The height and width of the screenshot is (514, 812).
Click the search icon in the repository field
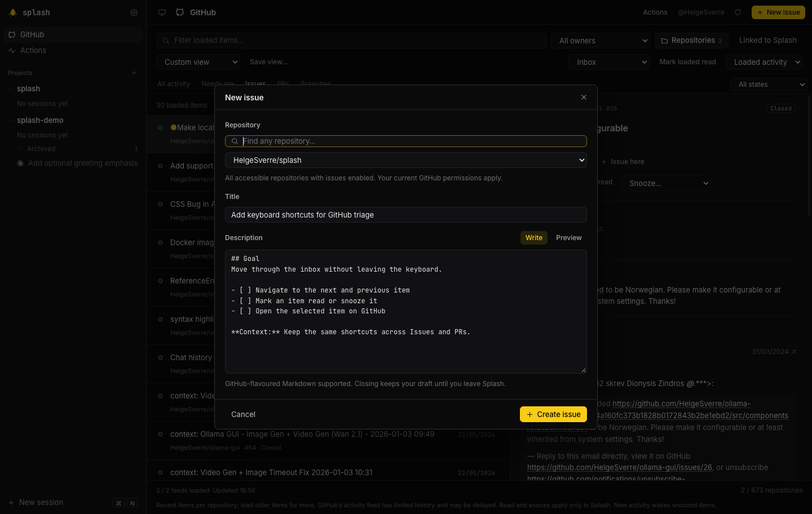tap(235, 141)
